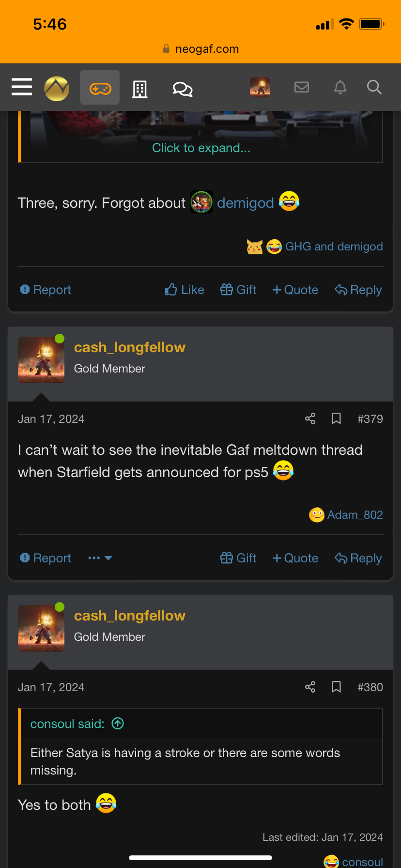
Task: Expand the collapsed image with Click to expand
Action: [201, 148]
